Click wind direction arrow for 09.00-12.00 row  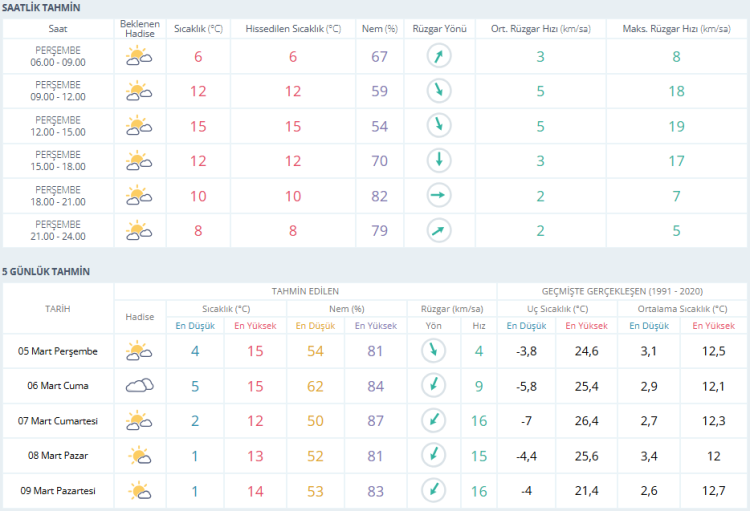[438, 92]
